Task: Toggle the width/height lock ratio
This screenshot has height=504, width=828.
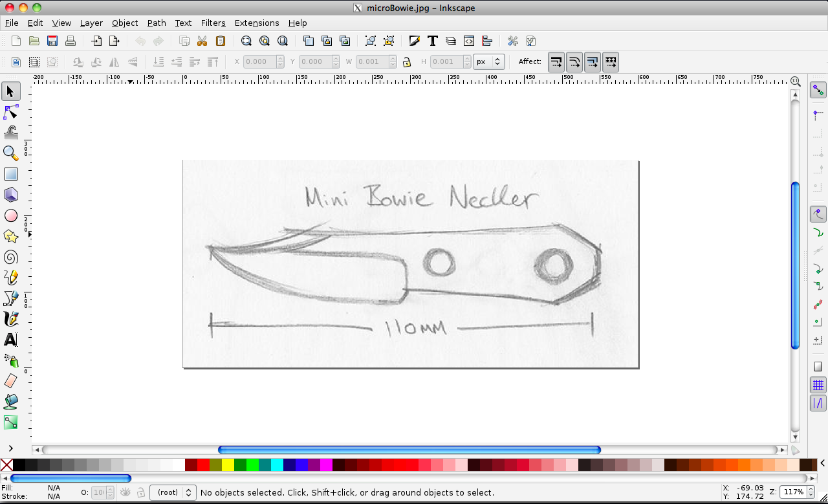Action: coord(406,62)
